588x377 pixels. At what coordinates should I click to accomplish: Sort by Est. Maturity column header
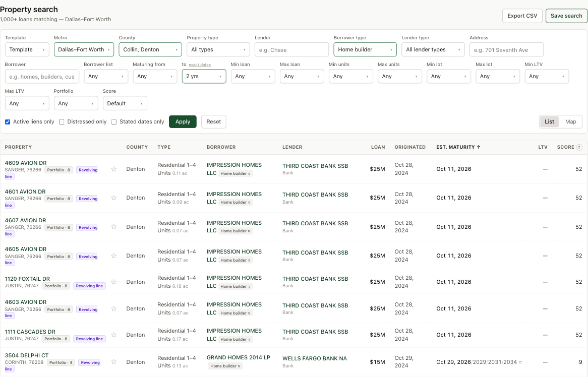[458, 147]
